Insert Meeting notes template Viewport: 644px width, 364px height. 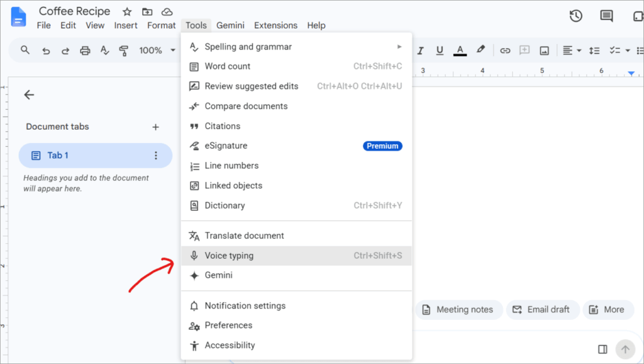458,310
